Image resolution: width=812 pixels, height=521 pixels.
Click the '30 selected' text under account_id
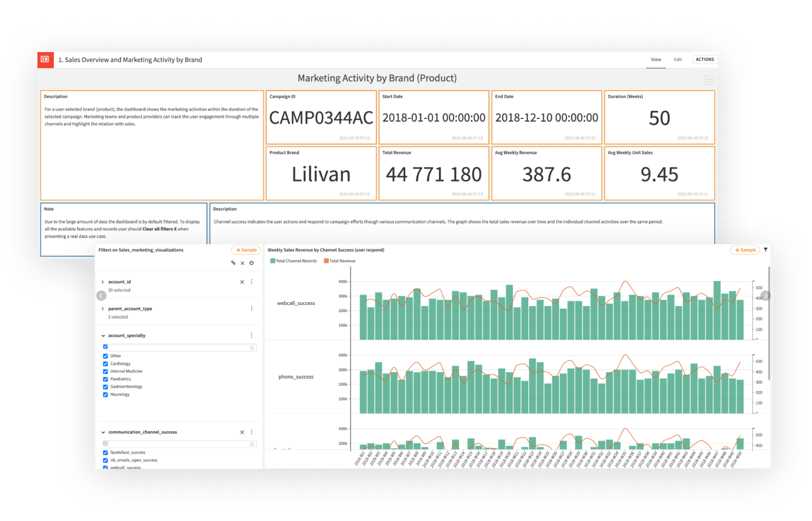pyautogui.click(x=119, y=290)
